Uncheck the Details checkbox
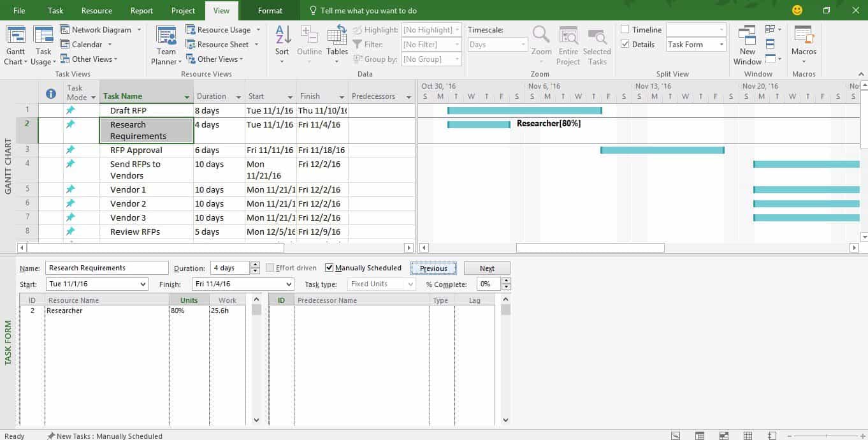This screenshot has width=868, height=440. (625, 45)
